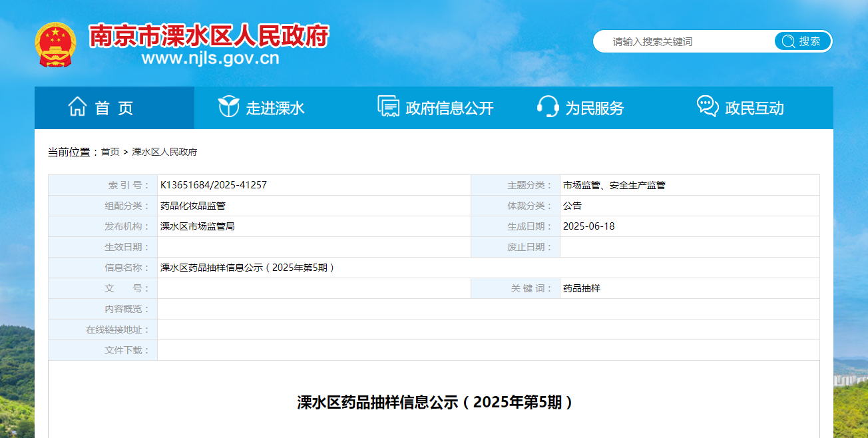Click the 文件下载 label

pyautogui.click(x=128, y=350)
